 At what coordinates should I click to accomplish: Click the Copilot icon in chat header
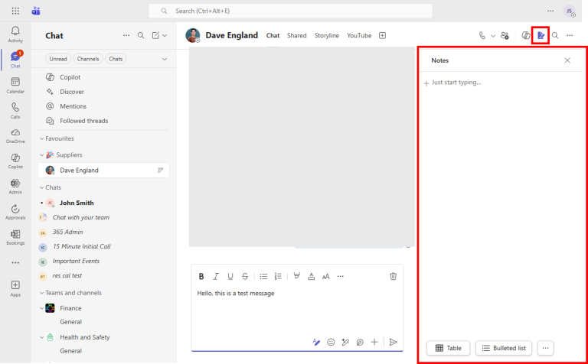pyautogui.click(x=526, y=35)
